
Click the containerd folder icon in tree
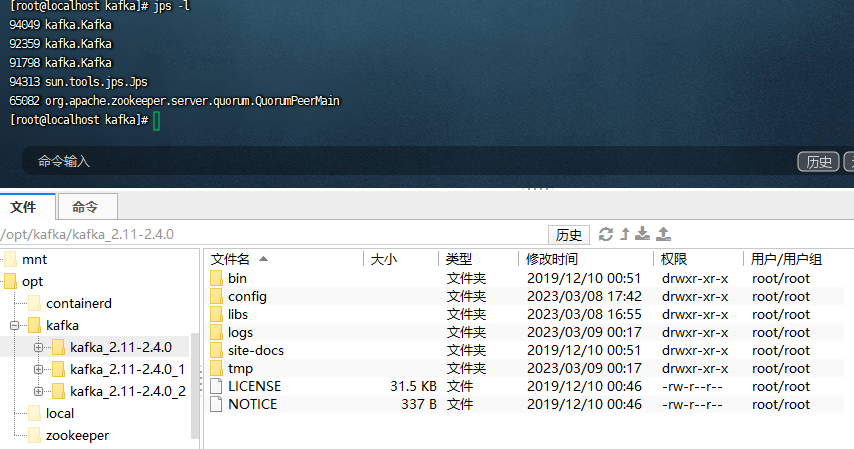[x=34, y=304]
